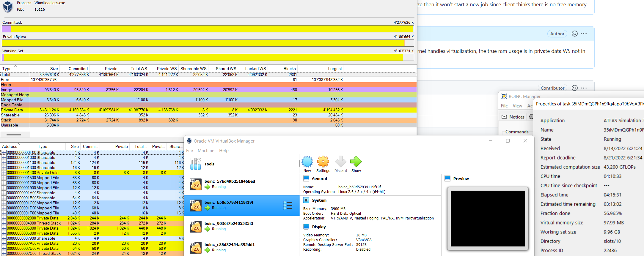Expand address row 00000000007C00 Thread Stack
The image size is (644, 256).
click(4, 253)
